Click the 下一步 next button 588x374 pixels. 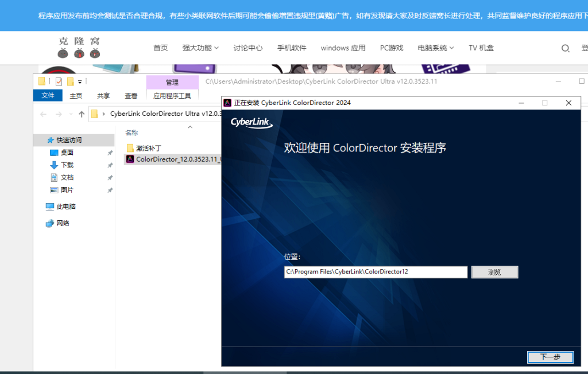[x=550, y=357]
